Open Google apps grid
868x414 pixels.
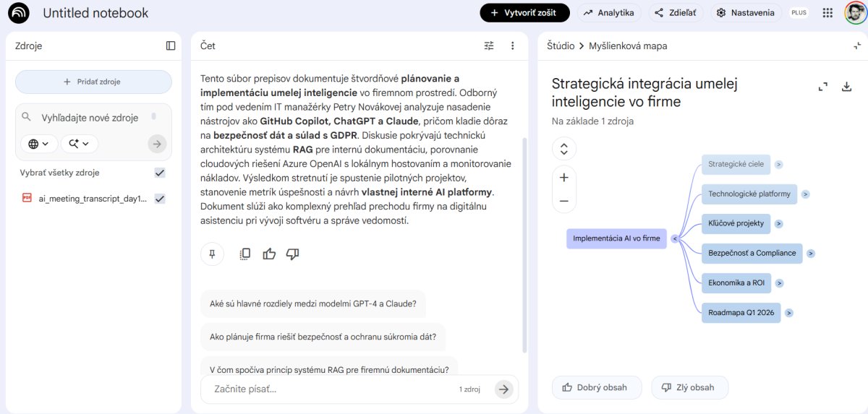(x=827, y=13)
